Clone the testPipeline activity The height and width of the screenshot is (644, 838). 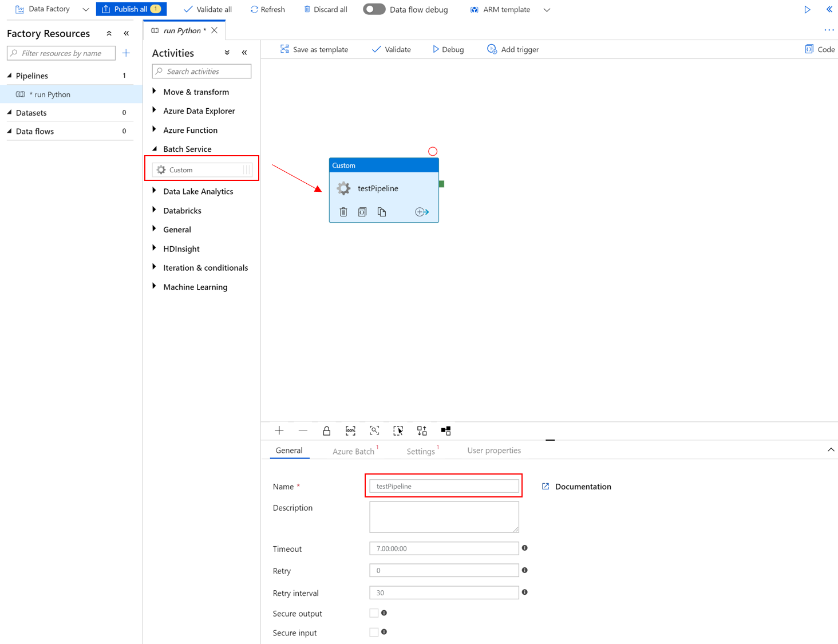(382, 212)
